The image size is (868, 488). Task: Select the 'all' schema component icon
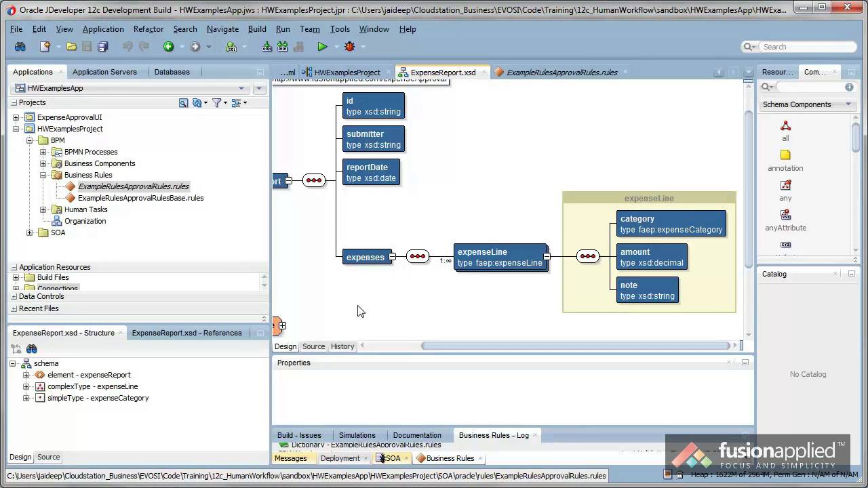(x=785, y=125)
